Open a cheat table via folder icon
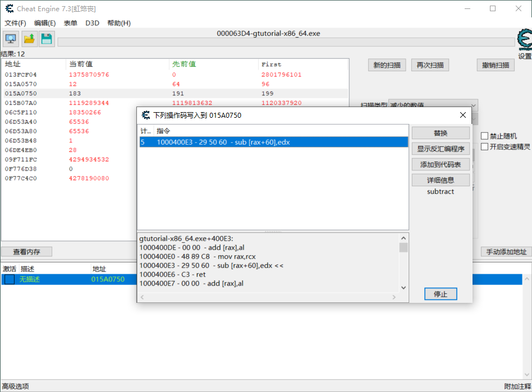 point(29,38)
